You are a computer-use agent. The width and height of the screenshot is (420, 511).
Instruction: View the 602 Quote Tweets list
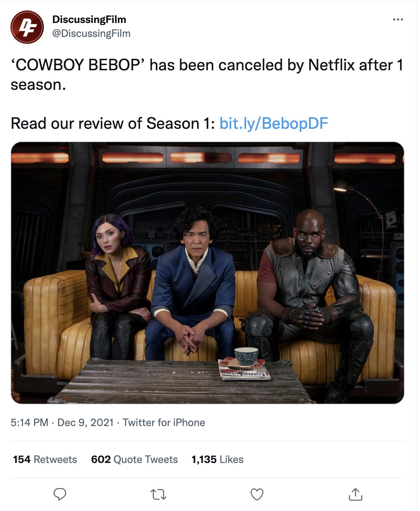[x=134, y=459]
